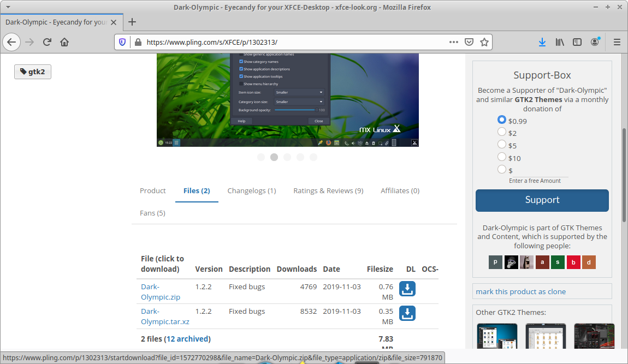Click the supporter avatar labeled 'p'
The width and height of the screenshot is (628, 364).
coord(495,262)
